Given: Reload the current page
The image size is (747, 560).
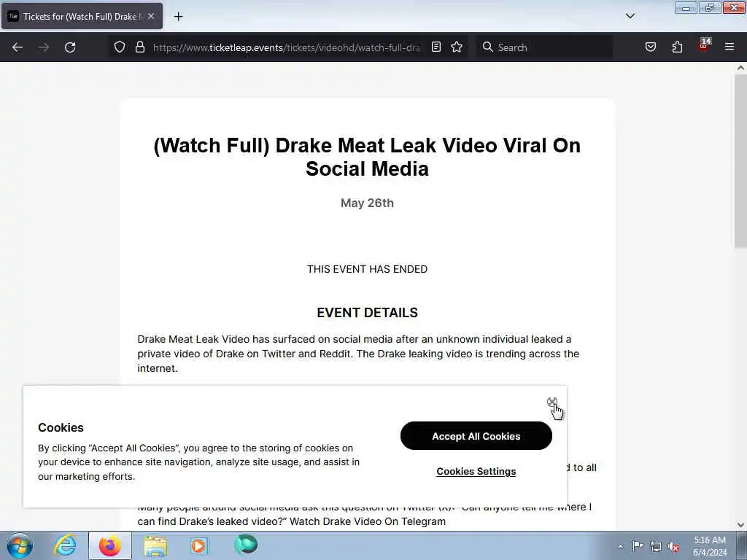Looking at the screenshot, I should pos(70,47).
